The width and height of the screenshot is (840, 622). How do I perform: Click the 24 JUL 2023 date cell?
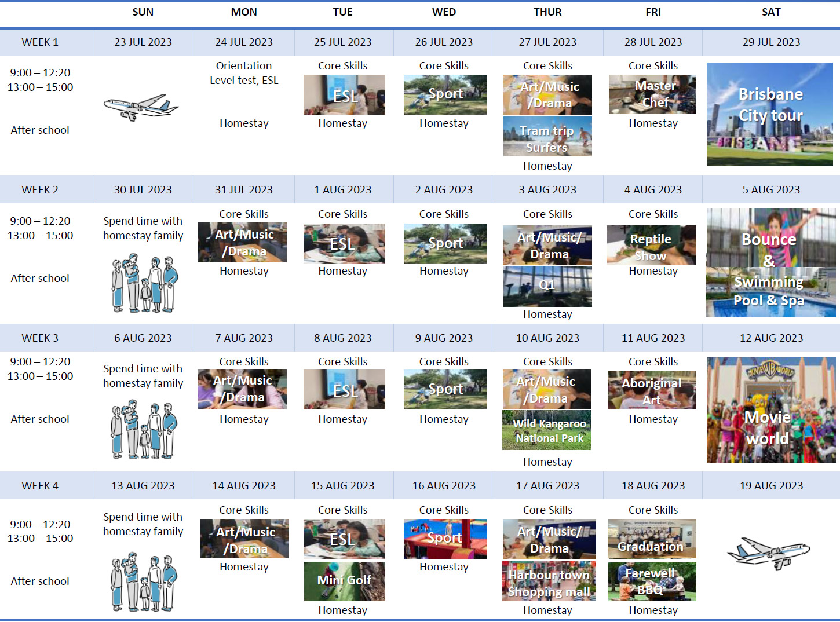pos(244,42)
